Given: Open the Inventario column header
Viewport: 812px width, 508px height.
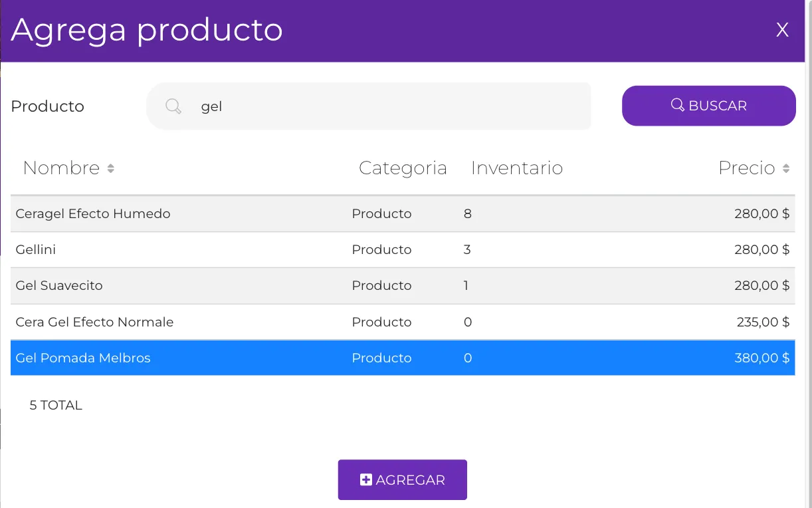Looking at the screenshot, I should point(517,168).
